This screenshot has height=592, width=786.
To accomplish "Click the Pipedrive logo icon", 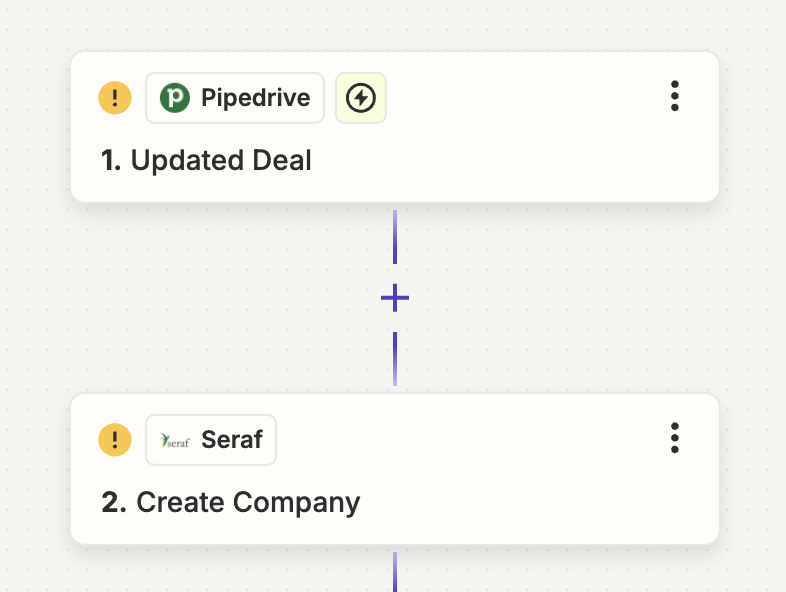I will coord(175,98).
